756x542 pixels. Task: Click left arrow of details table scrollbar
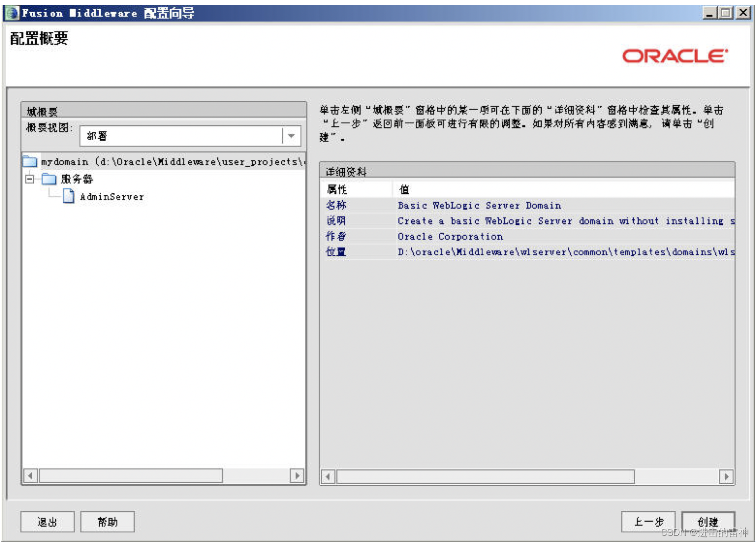pyautogui.click(x=328, y=477)
